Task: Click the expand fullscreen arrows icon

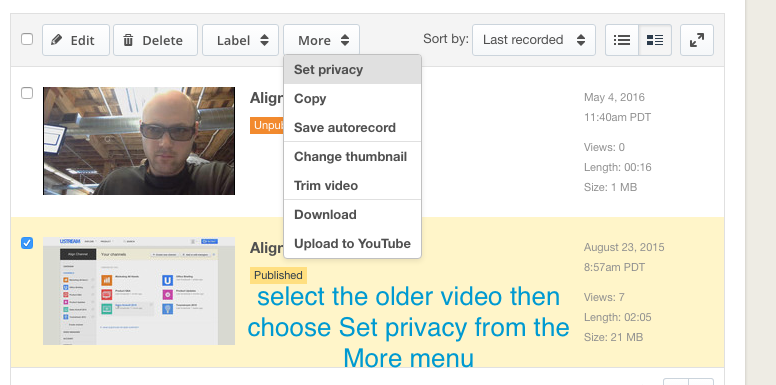Action: pyautogui.click(x=697, y=40)
